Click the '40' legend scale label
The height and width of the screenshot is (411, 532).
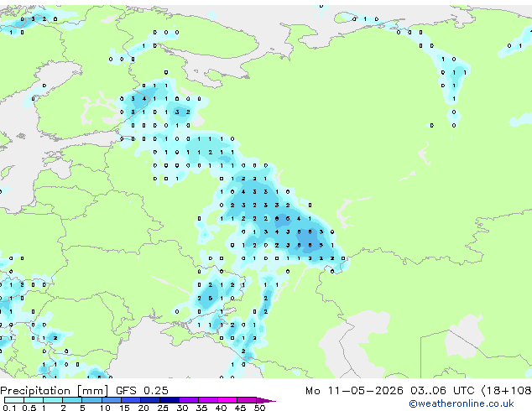click(221, 408)
